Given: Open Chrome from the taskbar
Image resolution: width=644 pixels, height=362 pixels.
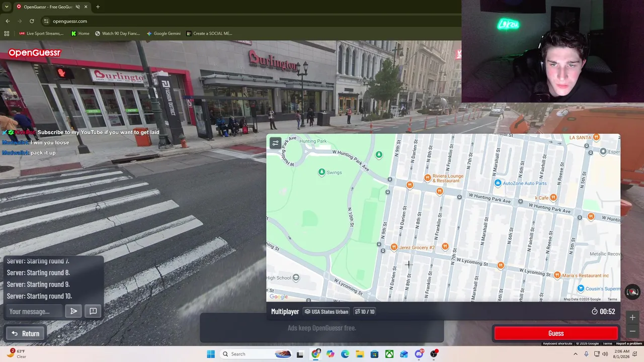Looking at the screenshot, I should 315,354.
